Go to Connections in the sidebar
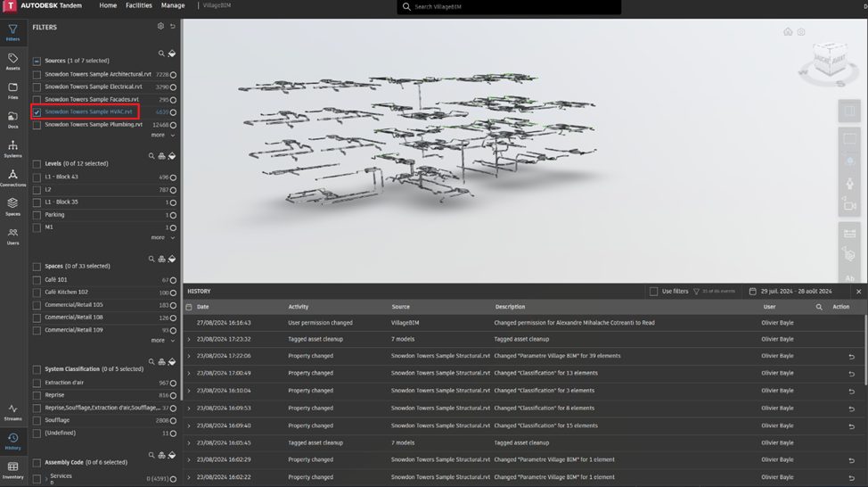This screenshot has width=868, height=487. click(x=12, y=177)
